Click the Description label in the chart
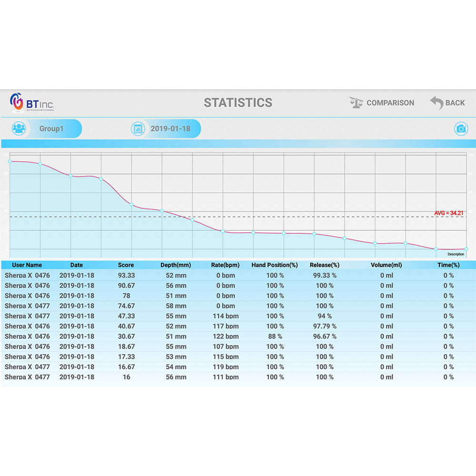Image resolution: width=476 pixels, height=476 pixels. (x=456, y=254)
